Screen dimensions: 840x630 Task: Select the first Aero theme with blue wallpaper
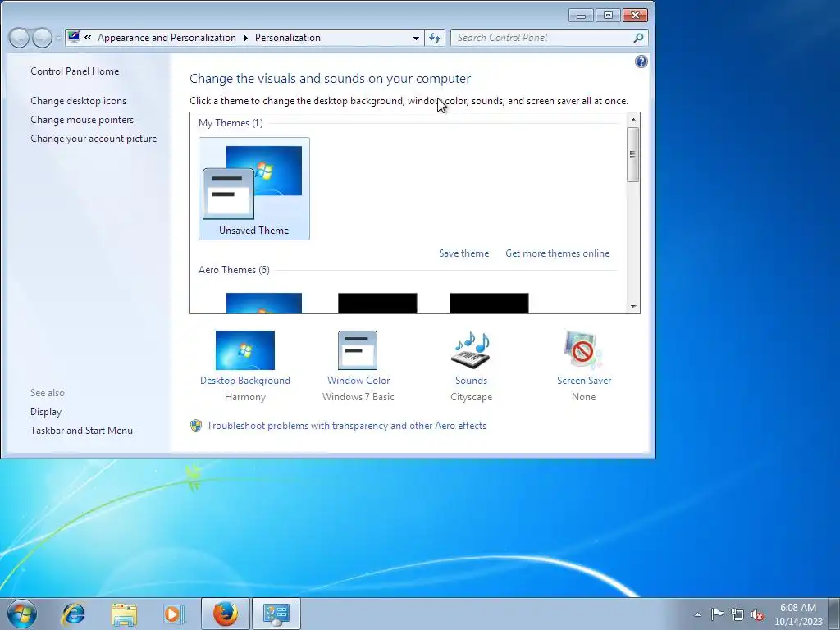tap(264, 304)
